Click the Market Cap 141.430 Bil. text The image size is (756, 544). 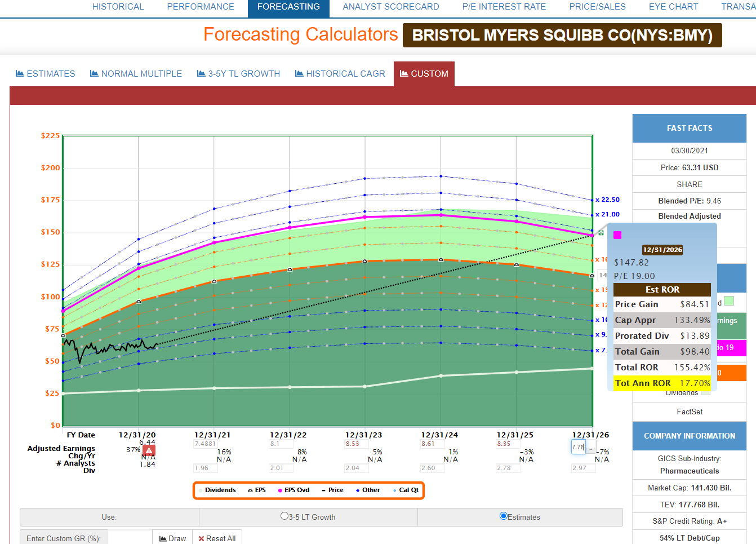click(690, 488)
